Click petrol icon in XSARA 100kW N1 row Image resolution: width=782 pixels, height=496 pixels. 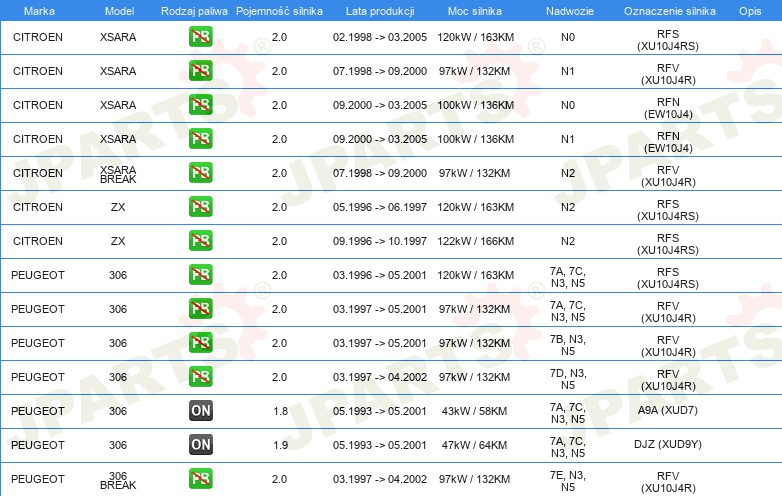tap(200, 139)
